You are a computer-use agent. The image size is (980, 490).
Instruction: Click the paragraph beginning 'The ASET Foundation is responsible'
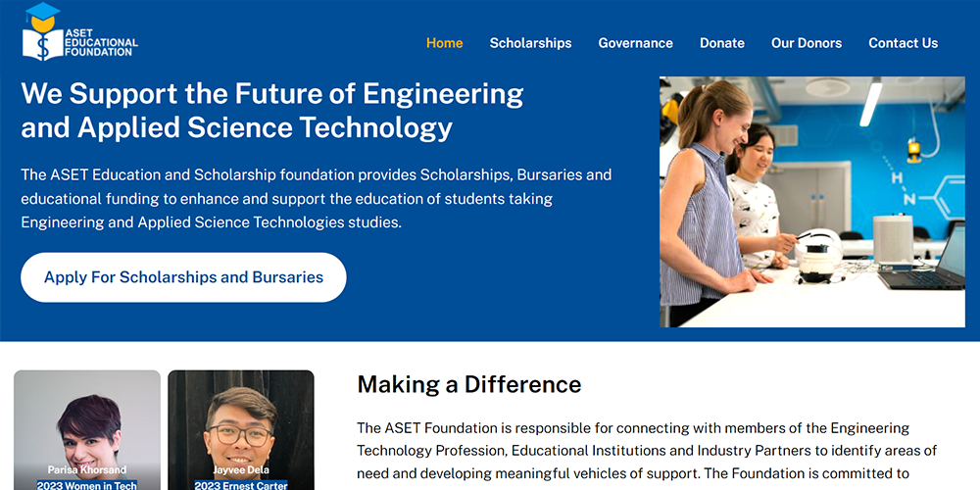click(647, 451)
